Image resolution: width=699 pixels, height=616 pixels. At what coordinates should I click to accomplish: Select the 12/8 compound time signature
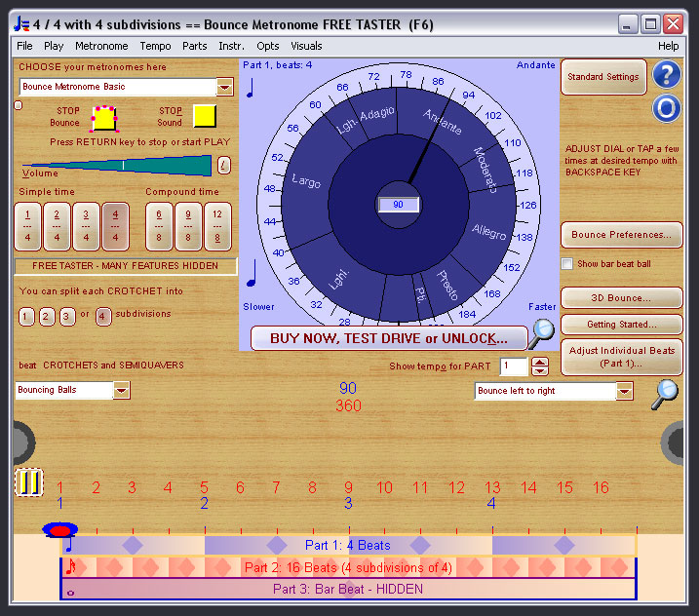(x=217, y=226)
